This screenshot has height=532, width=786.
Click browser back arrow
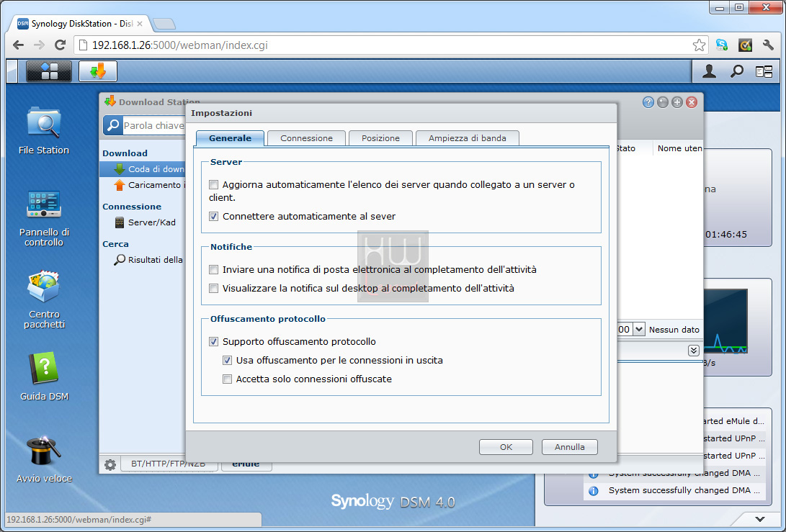click(x=18, y=45)
